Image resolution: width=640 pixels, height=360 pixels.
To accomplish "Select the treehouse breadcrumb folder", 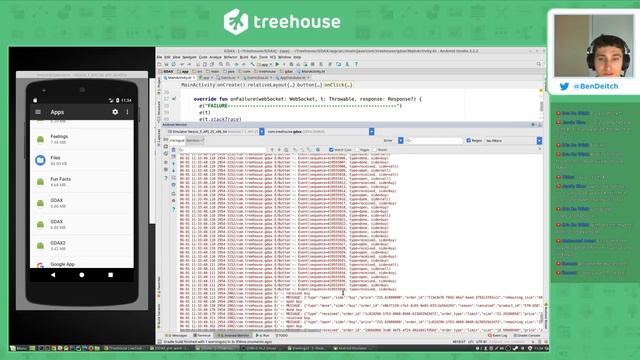I will point(265,71).
